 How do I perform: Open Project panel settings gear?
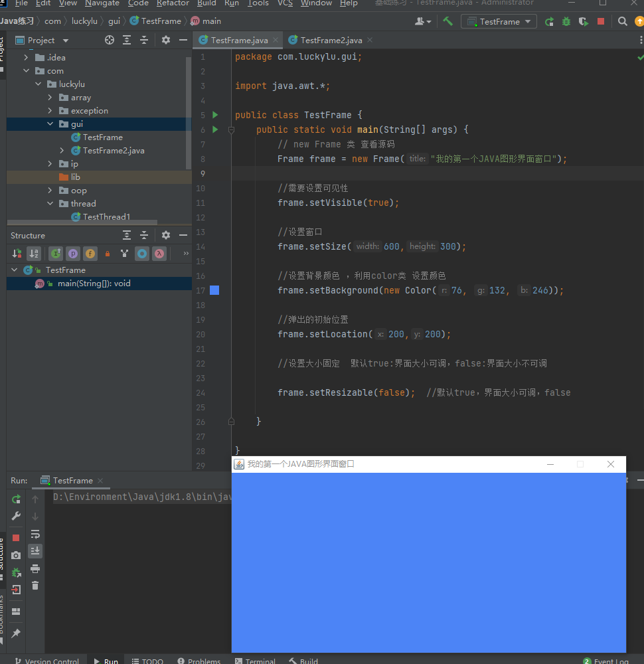[x=166, y=41]
